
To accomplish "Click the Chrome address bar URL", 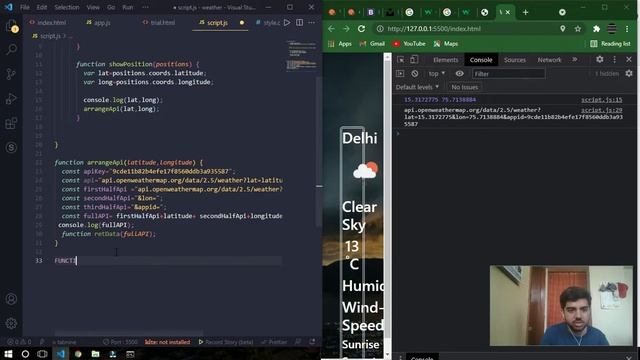I will pos(434,29).
